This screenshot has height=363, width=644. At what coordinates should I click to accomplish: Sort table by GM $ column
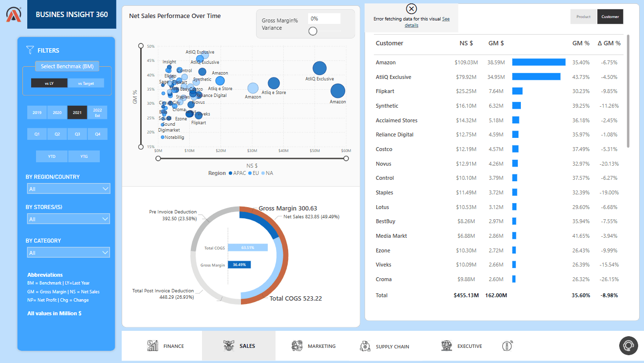coord(496,43)
